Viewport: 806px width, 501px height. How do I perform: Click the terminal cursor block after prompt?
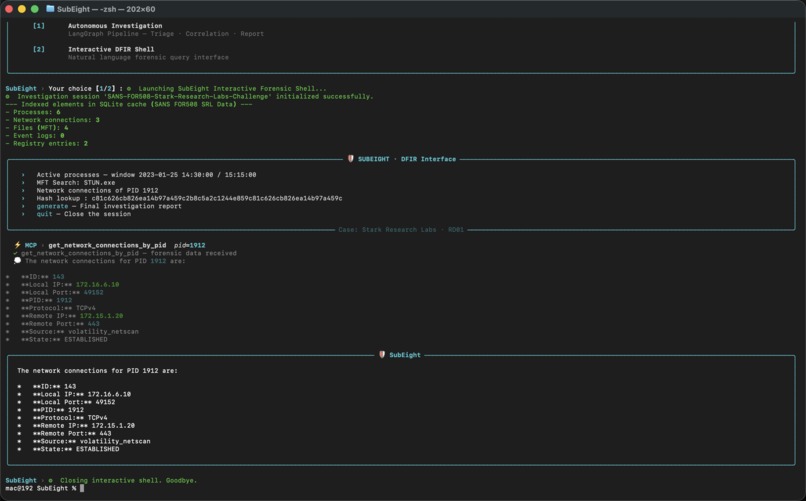click(x=82, y=488)
